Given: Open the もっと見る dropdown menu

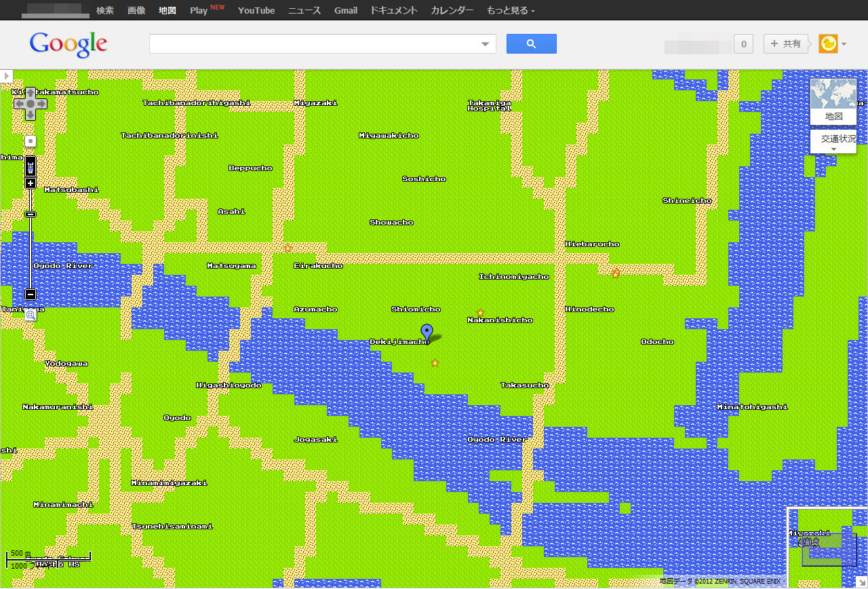Looking at the screenshot, I should pos(511,10).
